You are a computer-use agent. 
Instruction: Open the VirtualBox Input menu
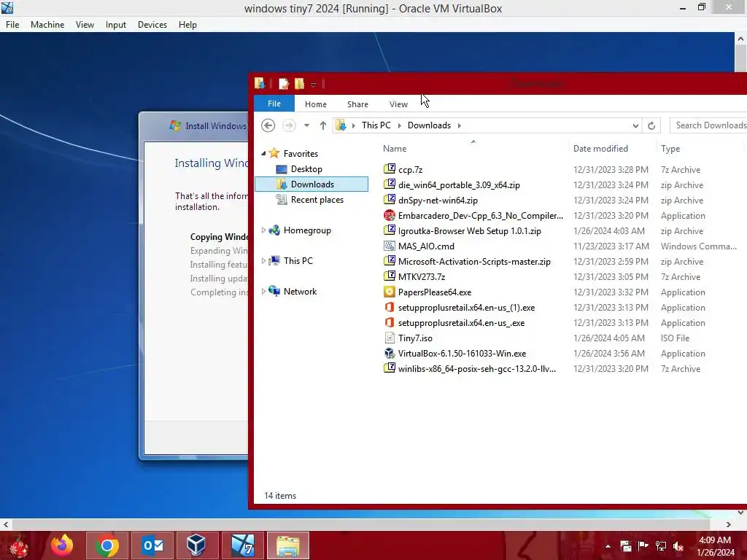(116, 24)
